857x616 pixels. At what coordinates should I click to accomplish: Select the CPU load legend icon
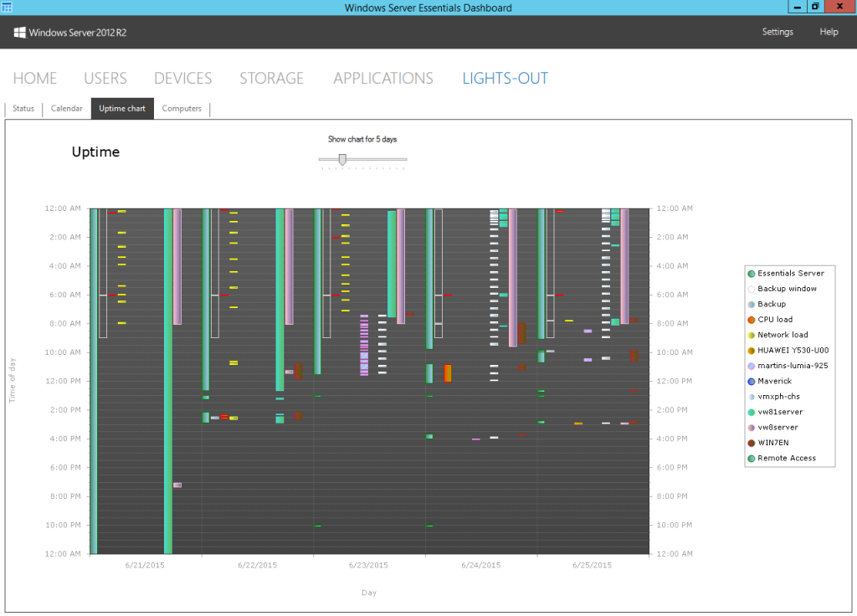(x=752, y=320)
